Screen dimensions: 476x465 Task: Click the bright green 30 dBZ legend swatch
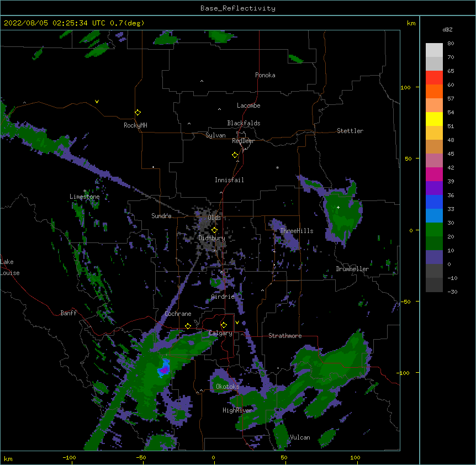click(x=434, y=230)
